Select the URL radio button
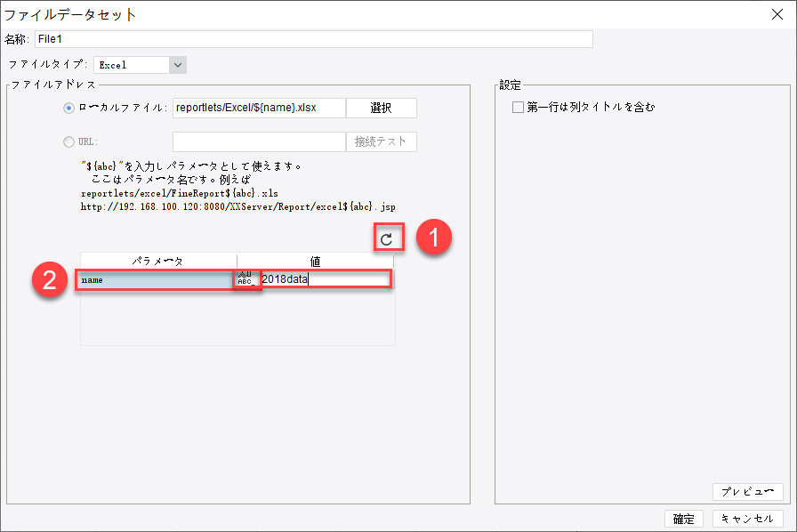 [68, 141]
